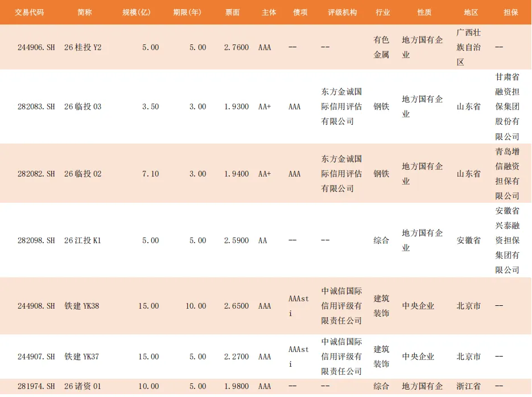The height and width of the screenshot is (397, 532).
Task: Click 中诚信国际 rating agency in 铁建YK37 row
Action: click(x=341, y=357)
